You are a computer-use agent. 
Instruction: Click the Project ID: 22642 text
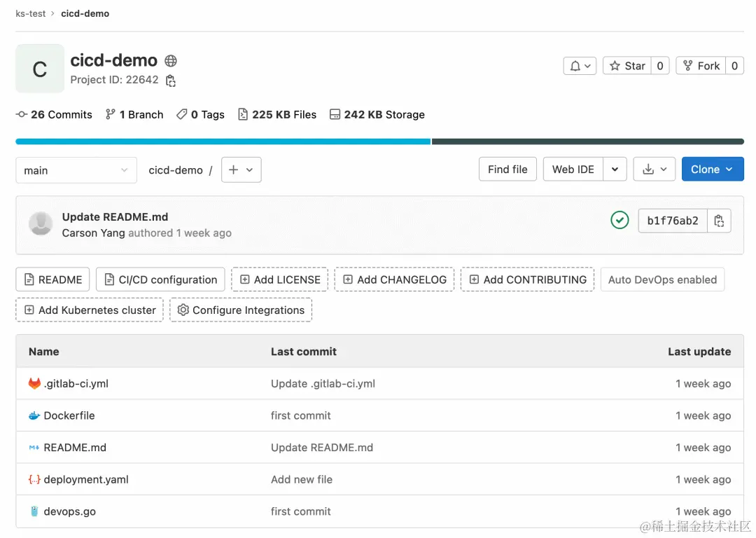click(114, 80)
